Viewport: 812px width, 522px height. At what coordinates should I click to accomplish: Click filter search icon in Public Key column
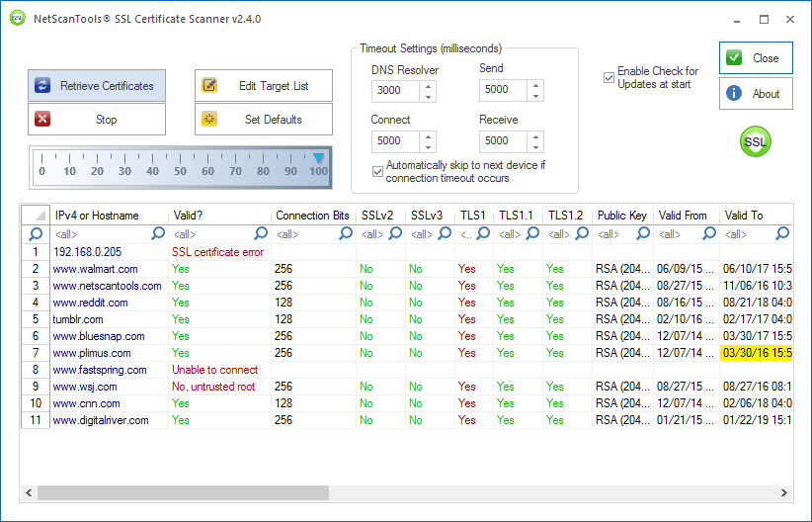coord(643,233)
